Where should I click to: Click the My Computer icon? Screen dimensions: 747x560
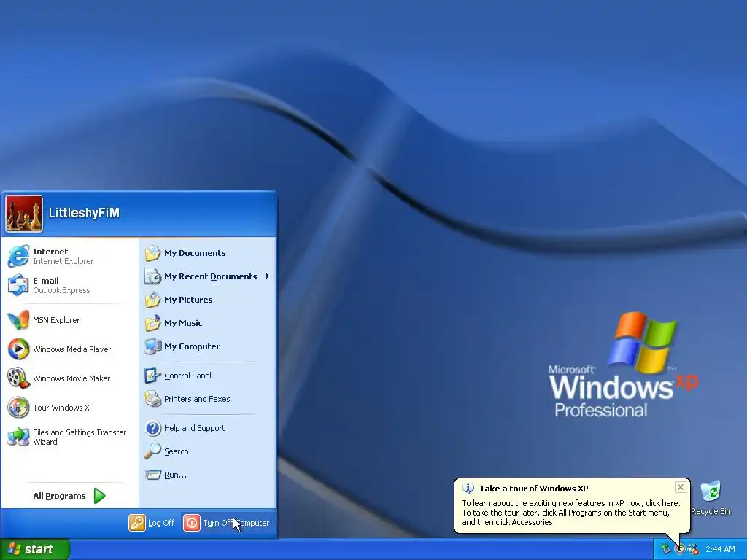coord(153,346)
